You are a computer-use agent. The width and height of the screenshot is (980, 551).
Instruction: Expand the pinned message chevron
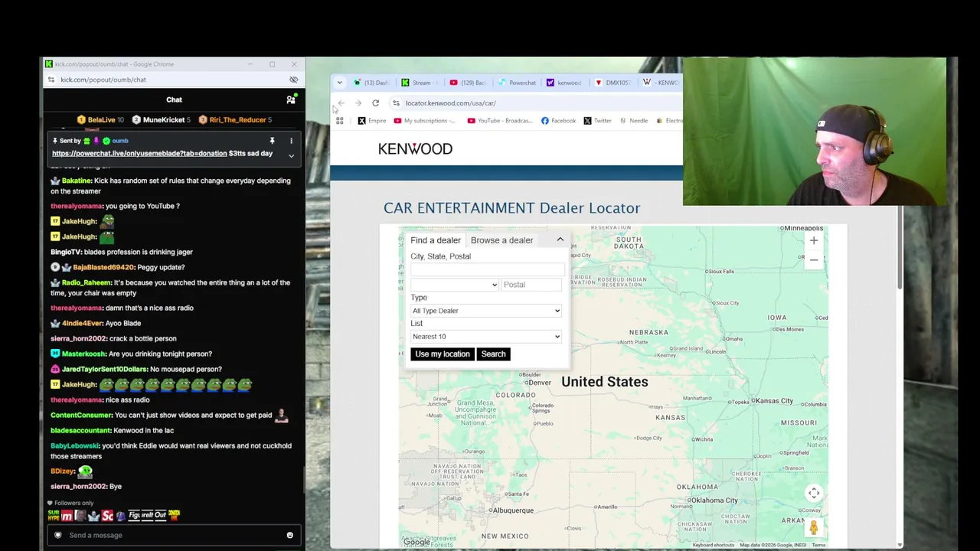pyautogui.click(x=291, y=155)
